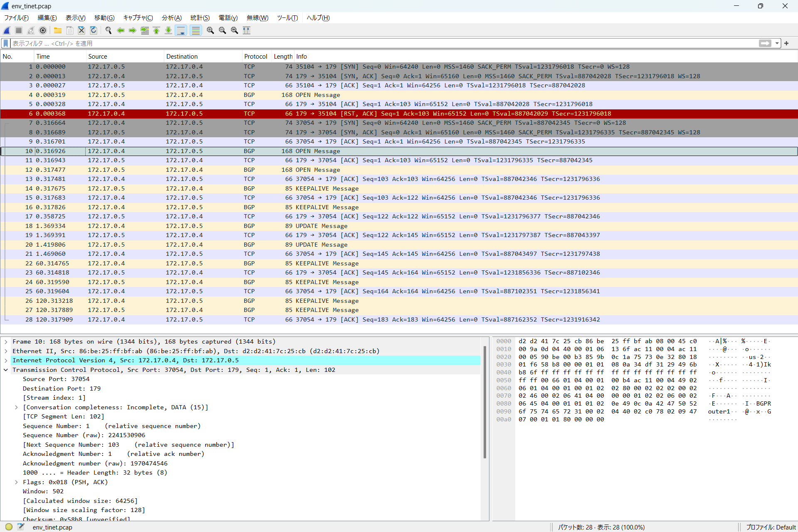The width and height of the screenshot is (798, 532).
Task: Open the 電話(y) menu
Action: [x=228, y=18]
